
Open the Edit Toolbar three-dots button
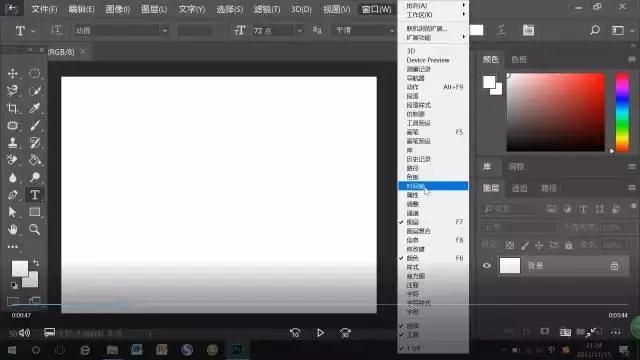[x=13, y=247]
